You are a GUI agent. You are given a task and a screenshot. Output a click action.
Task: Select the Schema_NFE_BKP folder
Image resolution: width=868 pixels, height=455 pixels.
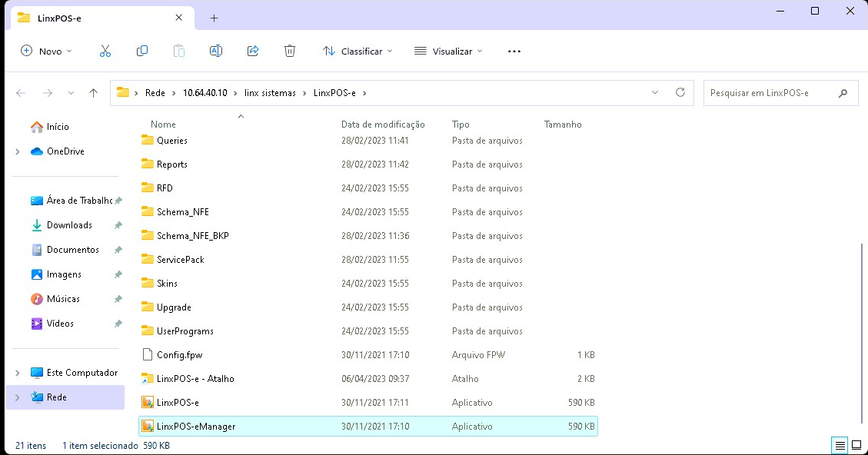tap(368, 236)
